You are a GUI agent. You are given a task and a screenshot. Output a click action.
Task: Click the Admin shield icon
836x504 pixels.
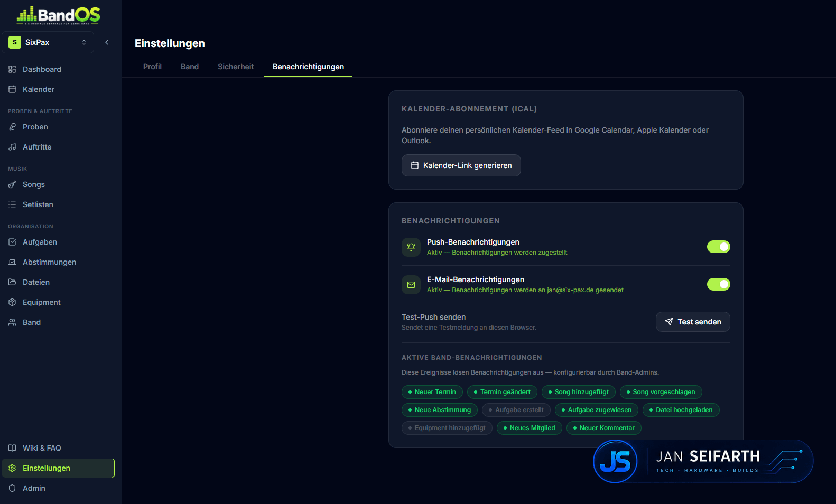point(12,488)
